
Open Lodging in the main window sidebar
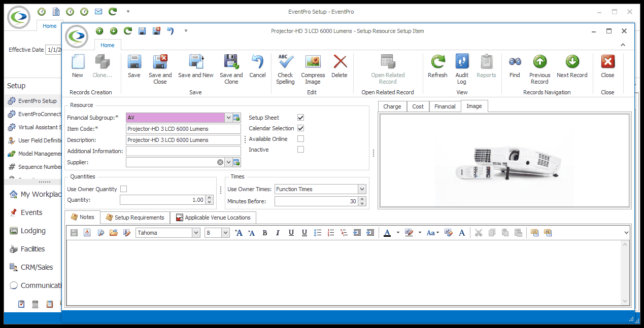[33, 231]
